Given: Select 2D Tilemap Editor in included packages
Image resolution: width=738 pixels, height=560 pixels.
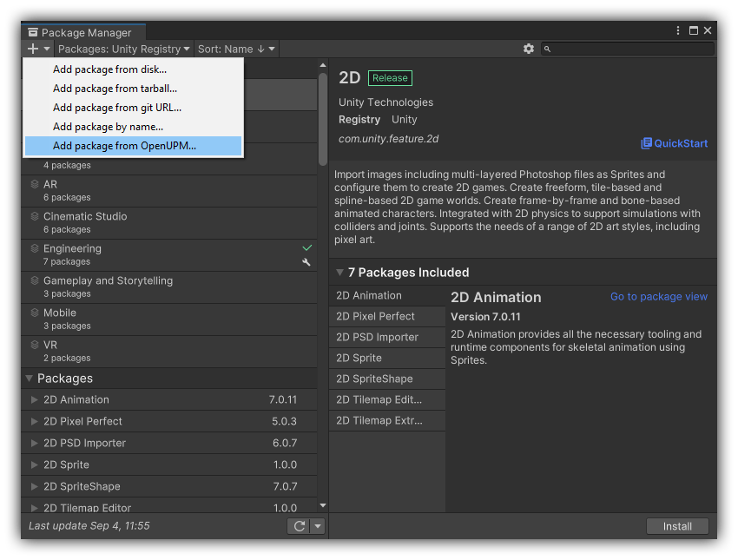Looking at the screenshot, I should (x=379, y=399).
